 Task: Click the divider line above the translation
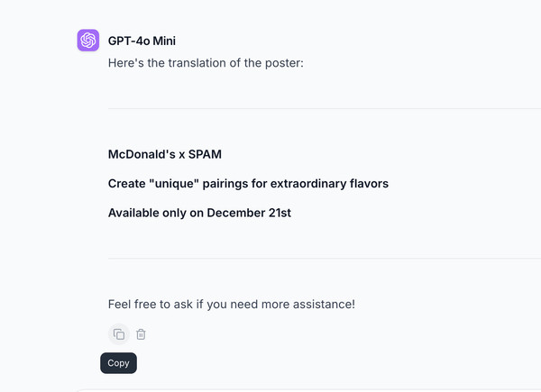click(x=325, y=108)
